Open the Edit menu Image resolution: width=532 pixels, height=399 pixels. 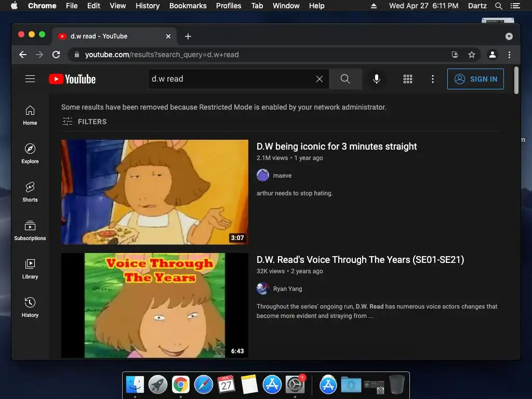tap(94, 6)
